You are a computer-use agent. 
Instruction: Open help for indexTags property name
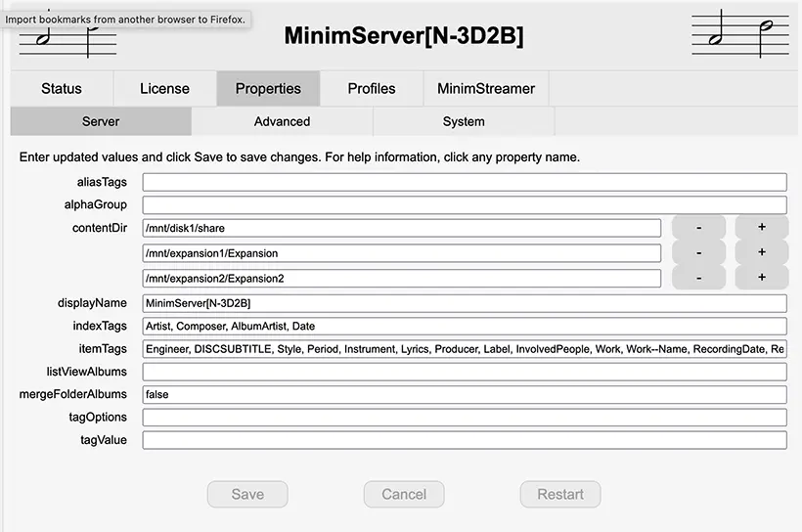click(x=100, y=326)
